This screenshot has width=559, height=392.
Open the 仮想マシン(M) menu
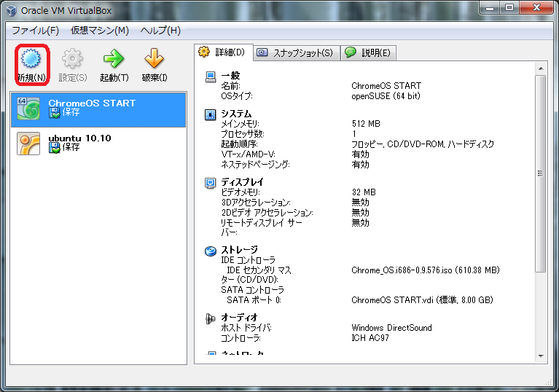[100, 31]
